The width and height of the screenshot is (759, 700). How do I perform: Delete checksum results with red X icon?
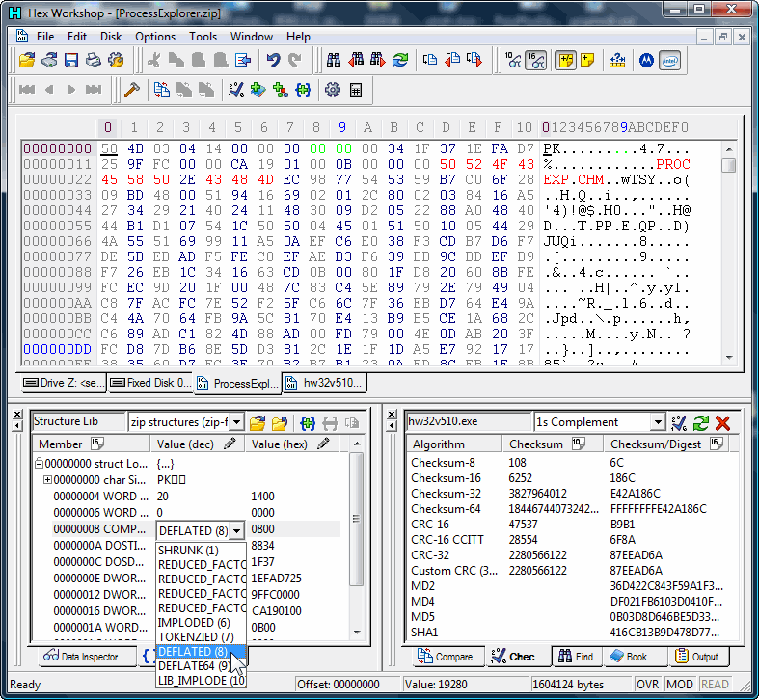(722, 423)
